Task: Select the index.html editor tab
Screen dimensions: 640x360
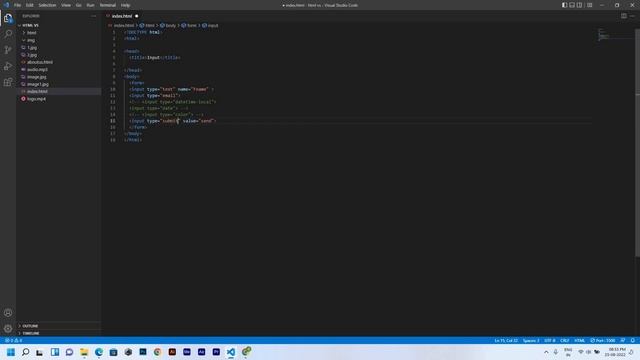Action: (x=122, y=16)
